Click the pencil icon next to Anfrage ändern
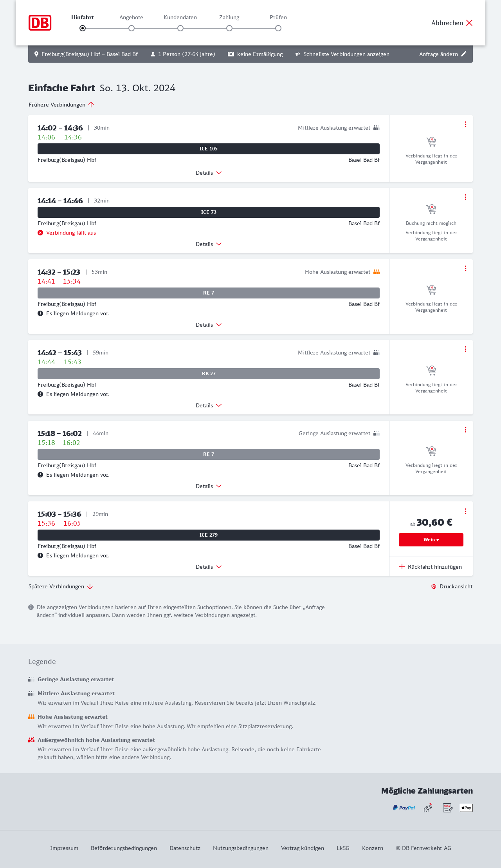Image resolution: width=501 pixels, height=868 pixels. [x=464, y=54]
